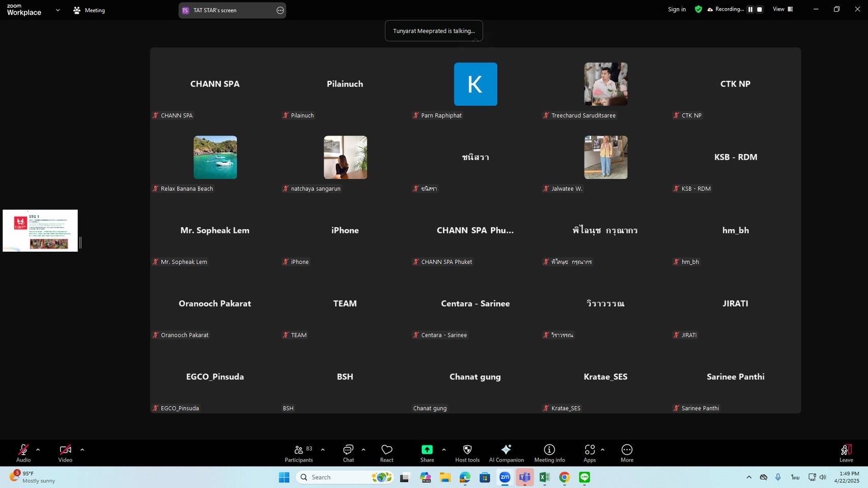Turn on Video camera
Viewport: 868px width, 488px height.
coord(65,453)
